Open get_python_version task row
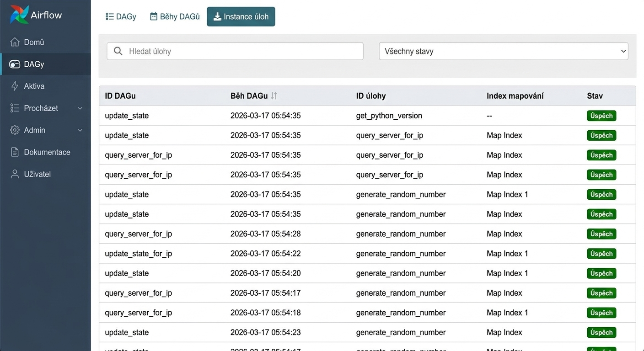Screen dimensions: 644x351 coord(367,116)
